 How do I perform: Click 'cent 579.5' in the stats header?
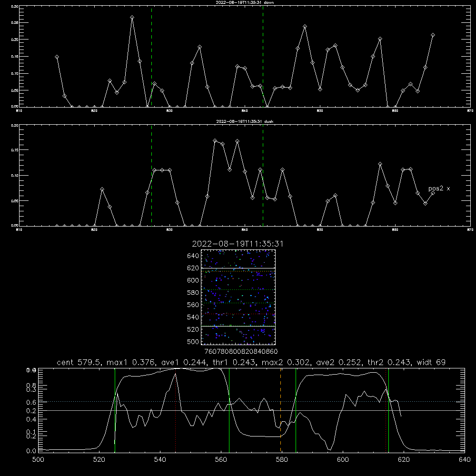click(x=79, y=362)
